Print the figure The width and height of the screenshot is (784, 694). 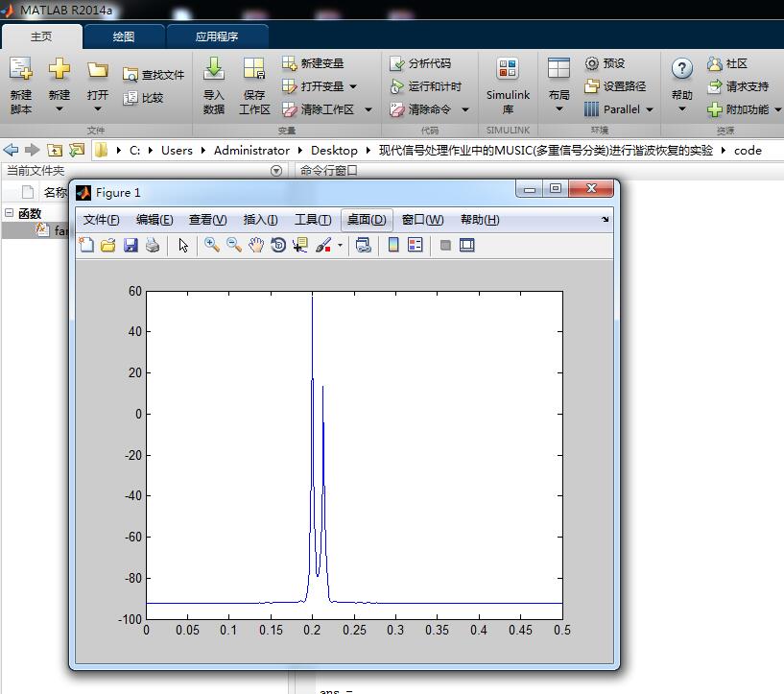153,245
